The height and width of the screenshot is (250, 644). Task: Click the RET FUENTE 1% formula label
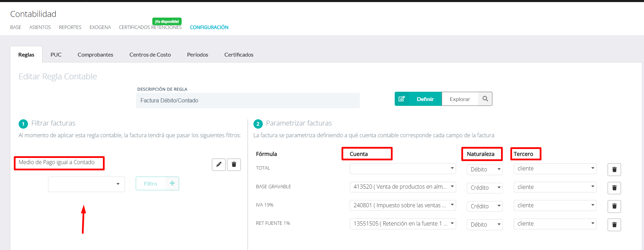point(273,223)
